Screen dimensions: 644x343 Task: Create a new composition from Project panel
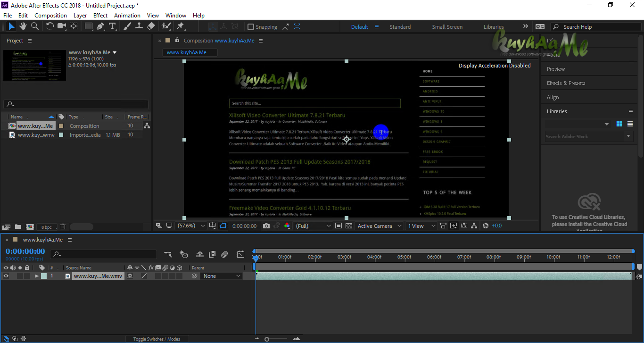(30, 227)
